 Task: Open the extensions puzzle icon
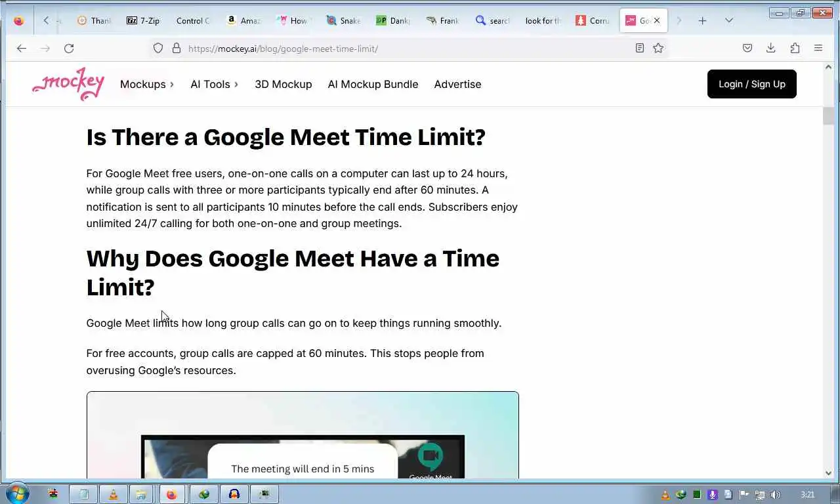point(795,49)
